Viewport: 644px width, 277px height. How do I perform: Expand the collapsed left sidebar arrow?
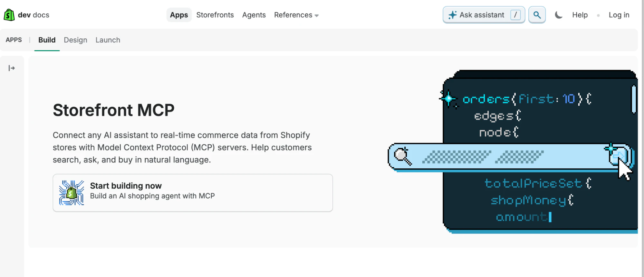pos(12,68)
